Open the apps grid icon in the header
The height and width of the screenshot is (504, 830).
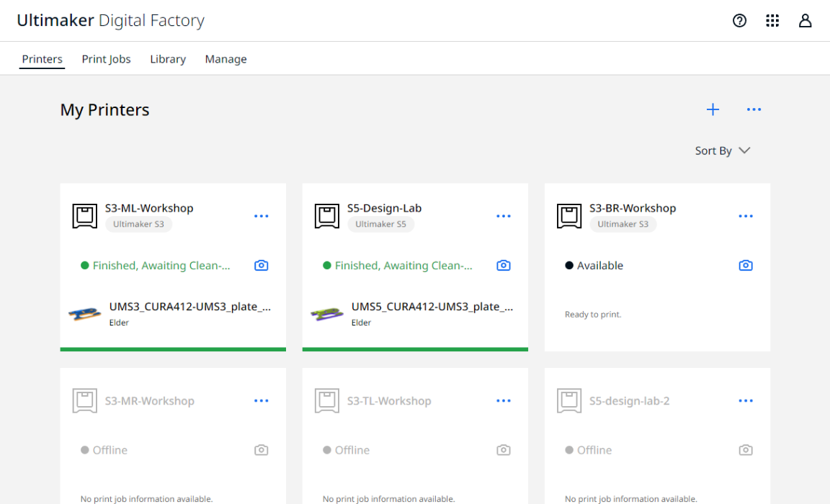(772, 20)
